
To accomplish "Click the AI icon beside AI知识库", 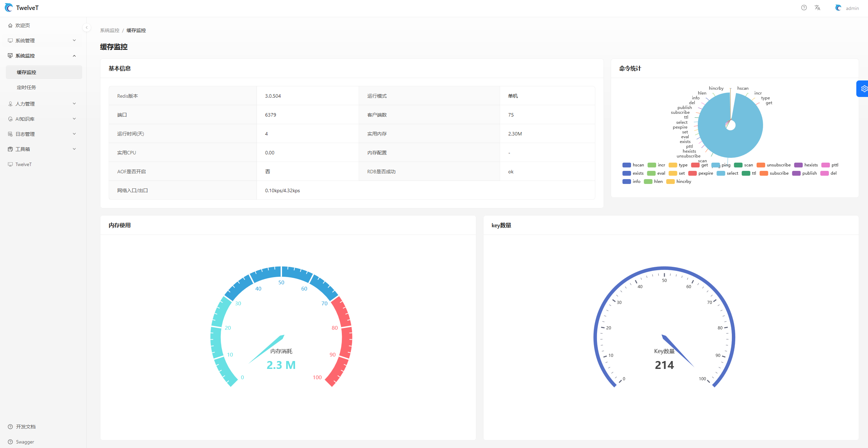I will click(10, 119).
